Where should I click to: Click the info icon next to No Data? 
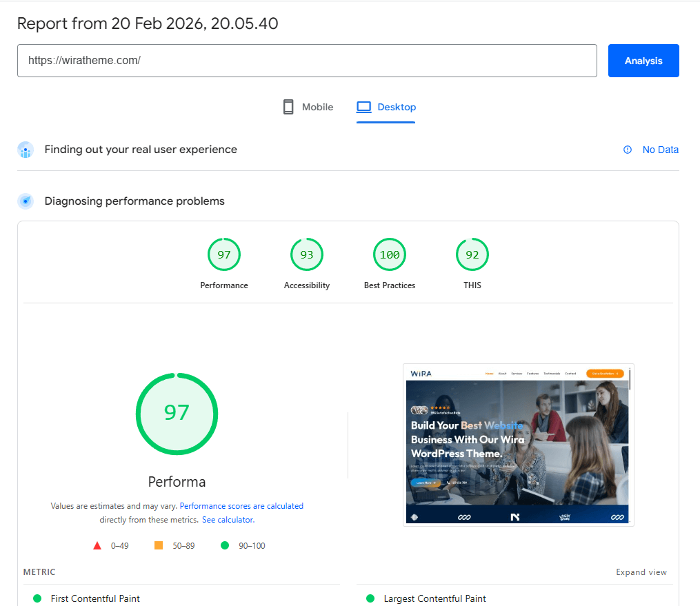coord(627,150)
